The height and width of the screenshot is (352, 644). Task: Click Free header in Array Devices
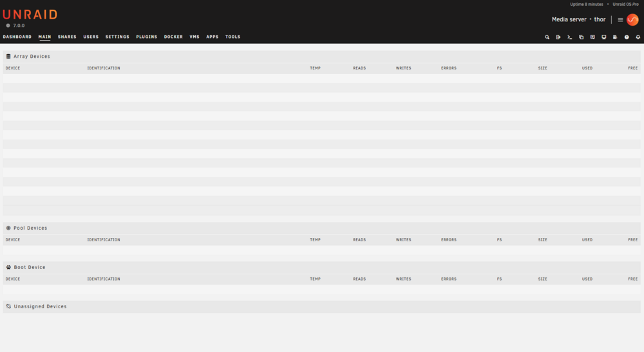pyautogui.click(x=633, y=68)
